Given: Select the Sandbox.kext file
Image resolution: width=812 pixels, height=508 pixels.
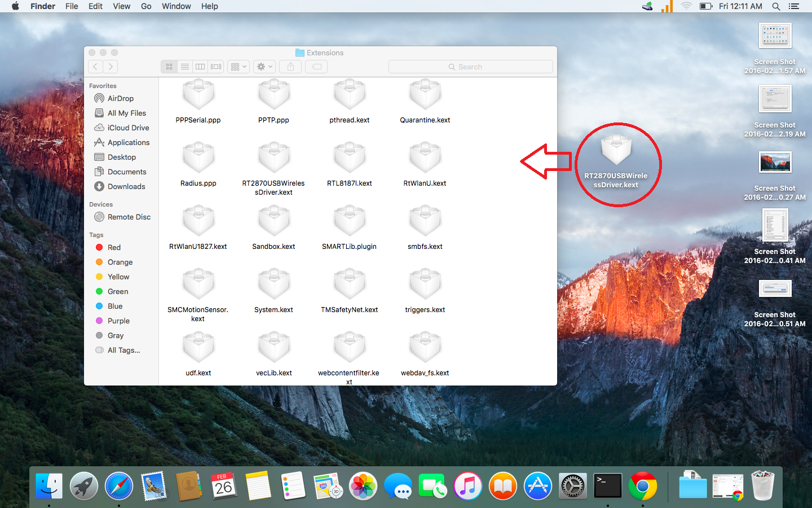Looking at the screenshot, I should coord(273,222).
